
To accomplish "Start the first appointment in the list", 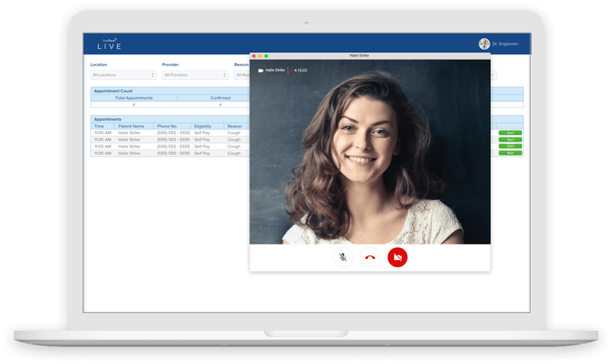I will click(510, 133).
